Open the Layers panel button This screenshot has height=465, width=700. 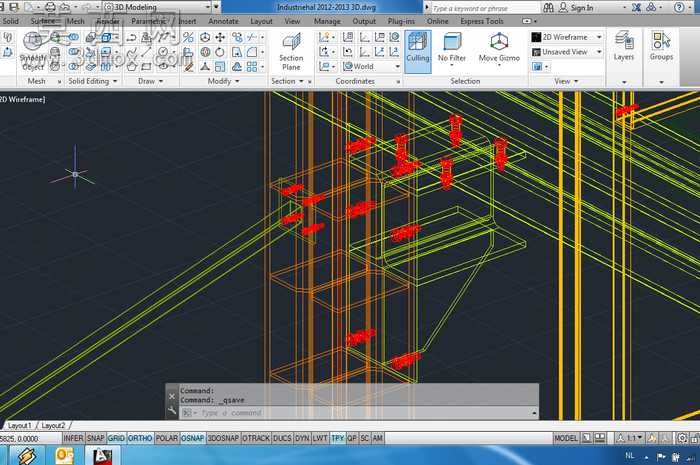click(x=624, y=46)
